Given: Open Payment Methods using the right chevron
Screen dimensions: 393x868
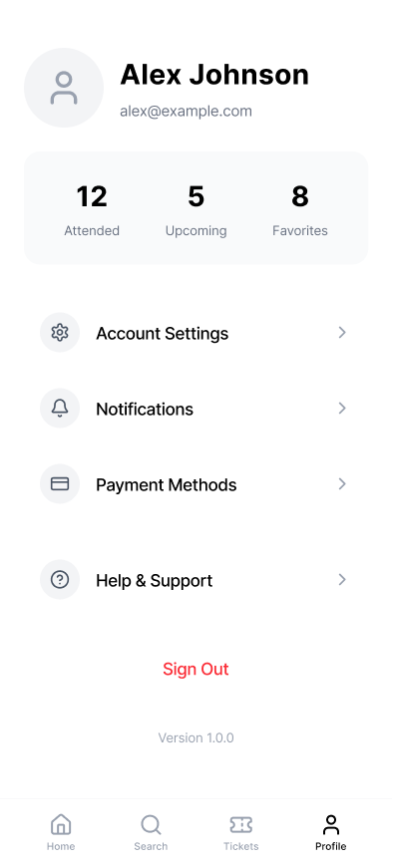Looking at the screenshot, I should pyautogui.click(x=342, y=483).
